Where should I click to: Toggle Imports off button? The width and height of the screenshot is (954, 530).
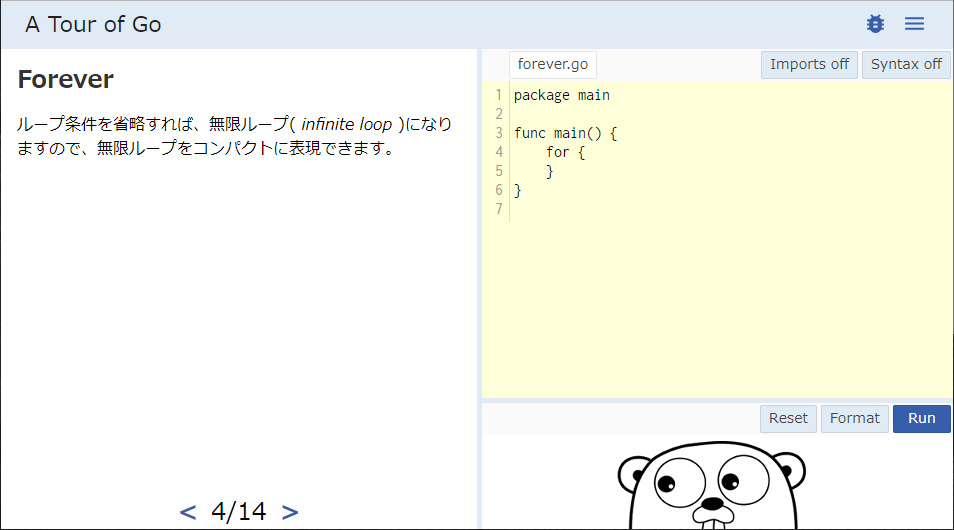click(x=809, y=65)
